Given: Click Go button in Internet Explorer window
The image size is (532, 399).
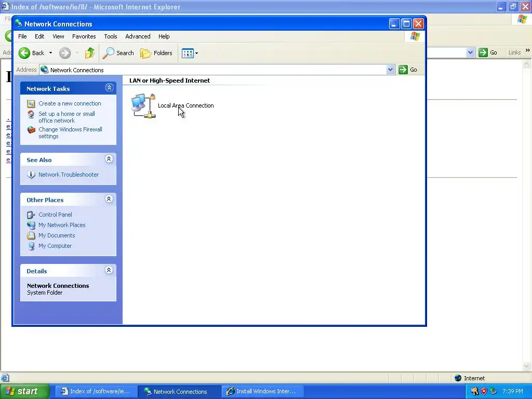Looking at the screenshot, I should [488, 52].
